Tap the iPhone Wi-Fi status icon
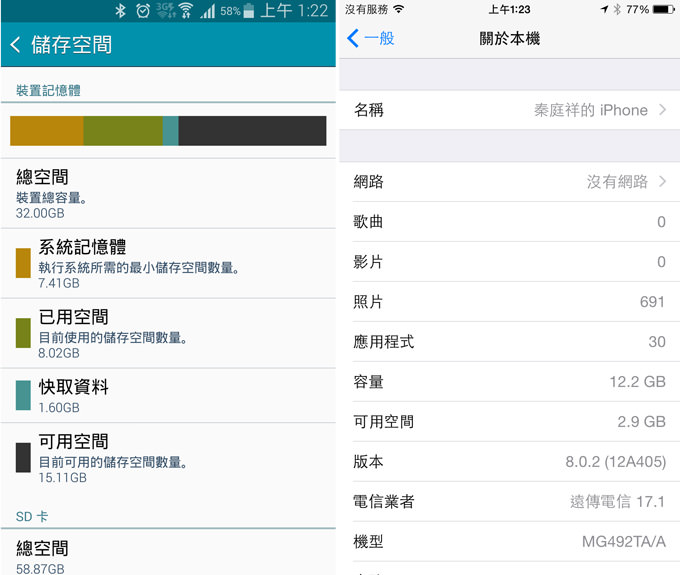 (x=399, y=9)
